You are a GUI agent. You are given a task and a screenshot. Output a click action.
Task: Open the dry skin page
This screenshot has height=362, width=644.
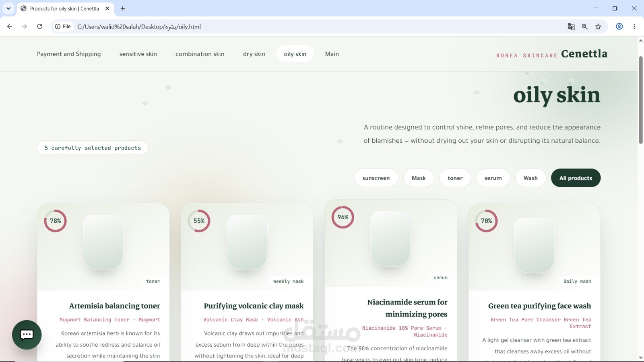click(x=254, y=54)
